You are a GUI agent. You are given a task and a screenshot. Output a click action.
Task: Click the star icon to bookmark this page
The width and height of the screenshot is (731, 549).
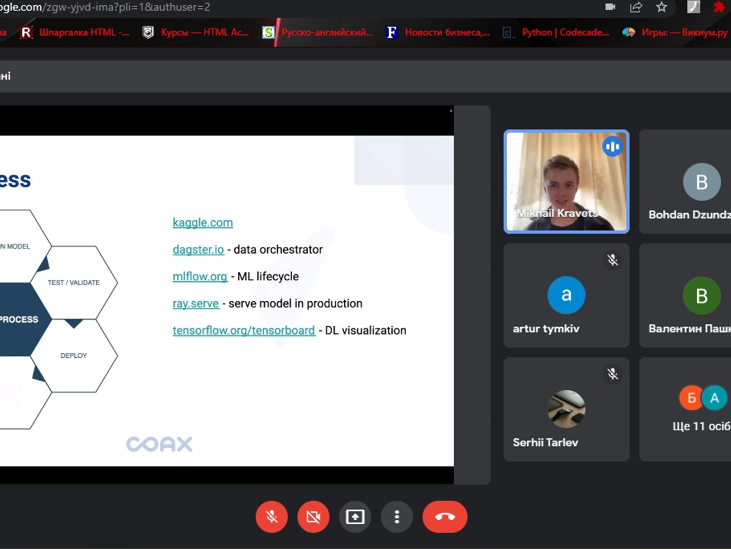pos(662,7)
